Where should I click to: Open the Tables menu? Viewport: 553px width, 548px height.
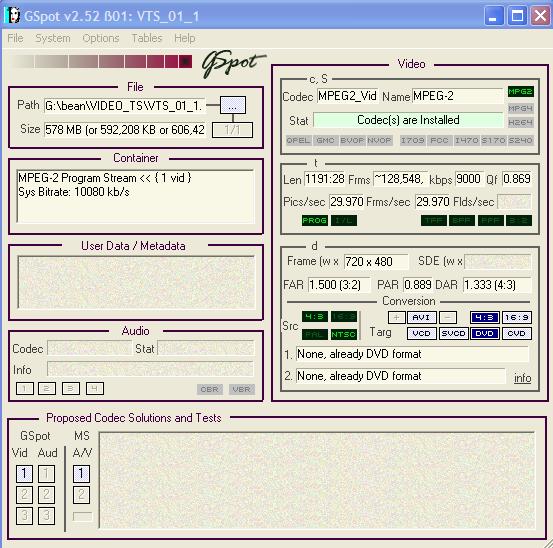(147, 38)
